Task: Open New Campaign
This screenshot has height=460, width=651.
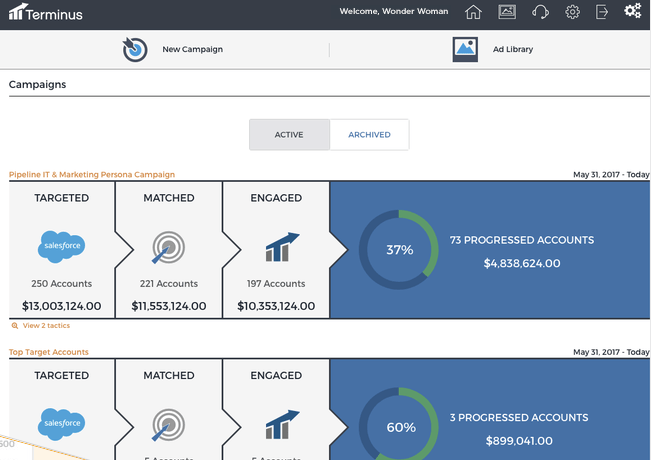Action: point(193,49)
